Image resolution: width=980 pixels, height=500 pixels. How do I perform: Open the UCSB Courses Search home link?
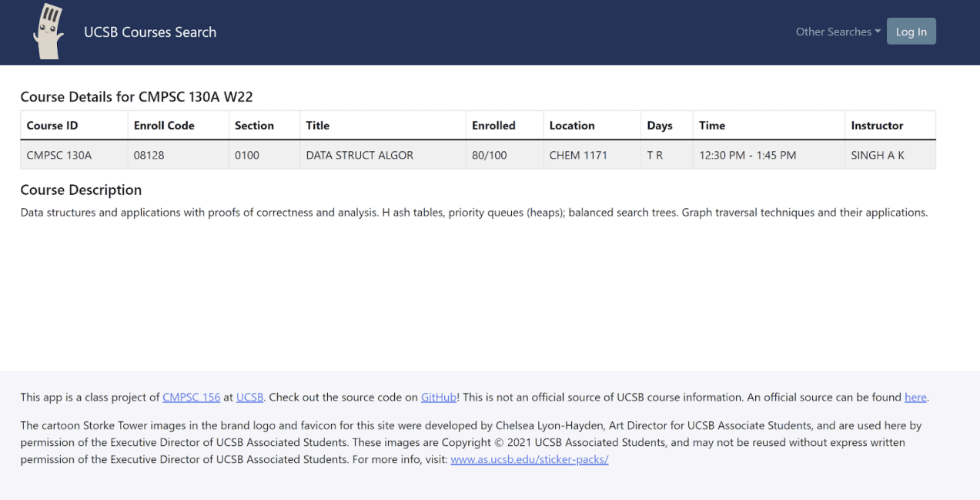point(150,32)
